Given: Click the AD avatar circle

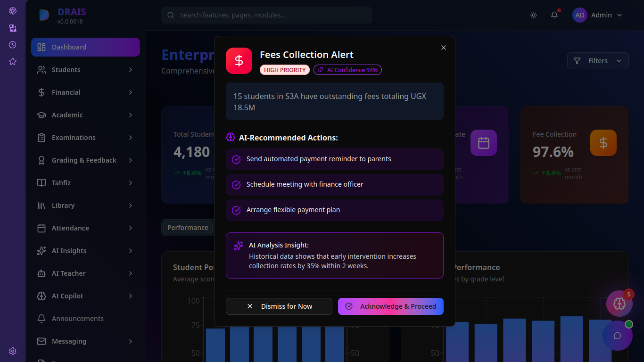Looking at the screenshot, I should [580, 15].
